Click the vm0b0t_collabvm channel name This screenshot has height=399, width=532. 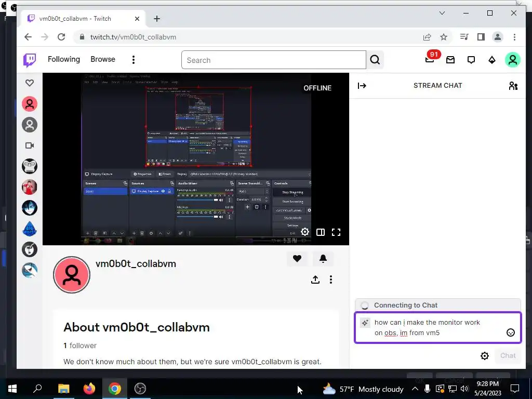(x=136, y=263)
